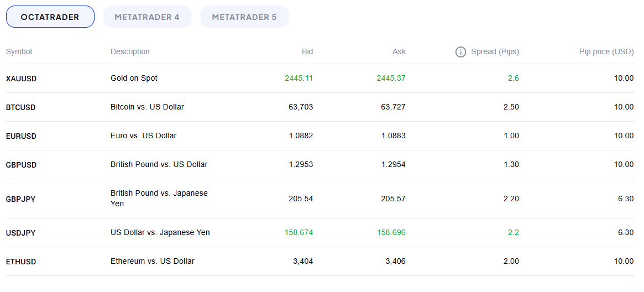Click the EURUSD bid 1.0882
The width and height of the screenshot is (644, 292).
pos(301,135)
